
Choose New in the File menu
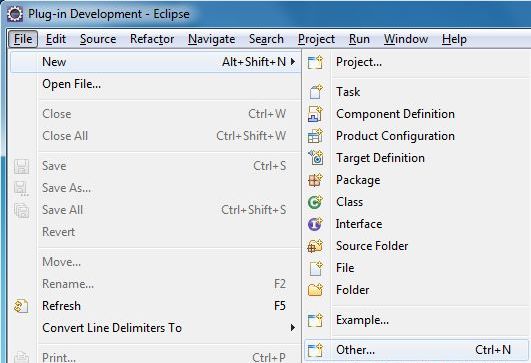point(156,62)
